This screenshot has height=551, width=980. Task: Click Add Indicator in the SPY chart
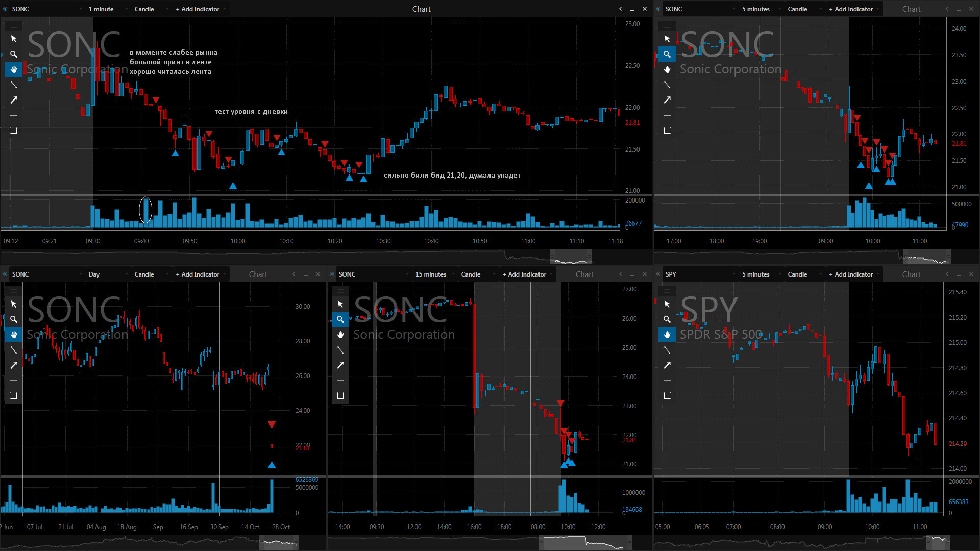pyautogui.click(x=851, y=274)
